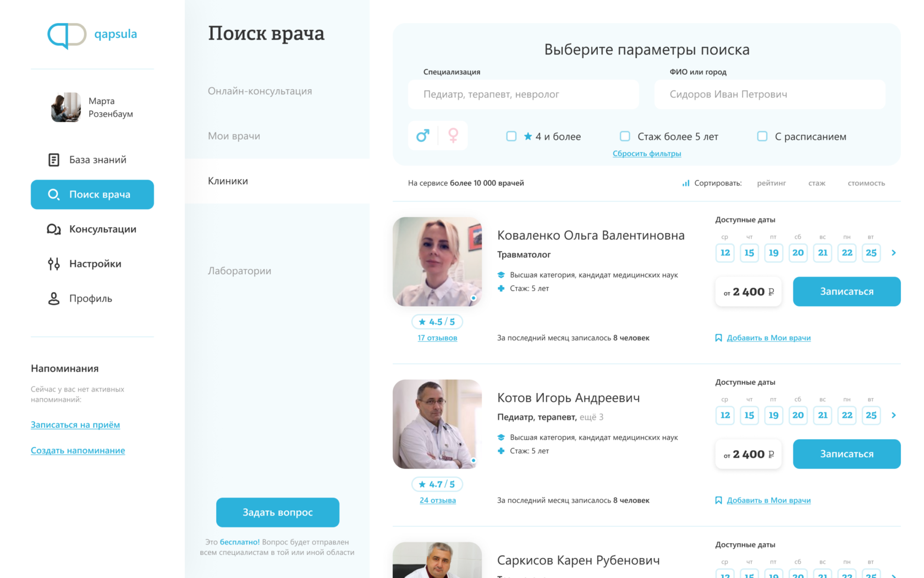The image size is (924, 578).
Task: Click the bookmark icon beside Добавить в Мои врачи
Action: [x=718, y=337]
